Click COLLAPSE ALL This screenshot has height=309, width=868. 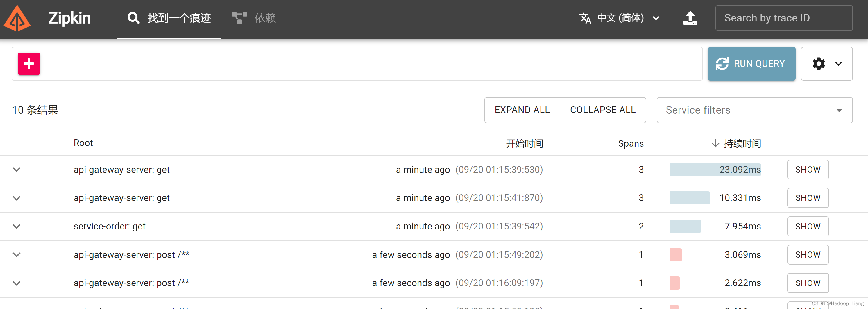[x=603, y=110]
